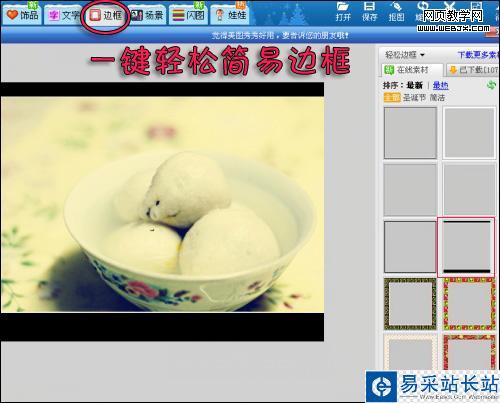500x403 pixels.
Task: Choose the selected black top-bottom bars frame
Action: pos(467,247)
